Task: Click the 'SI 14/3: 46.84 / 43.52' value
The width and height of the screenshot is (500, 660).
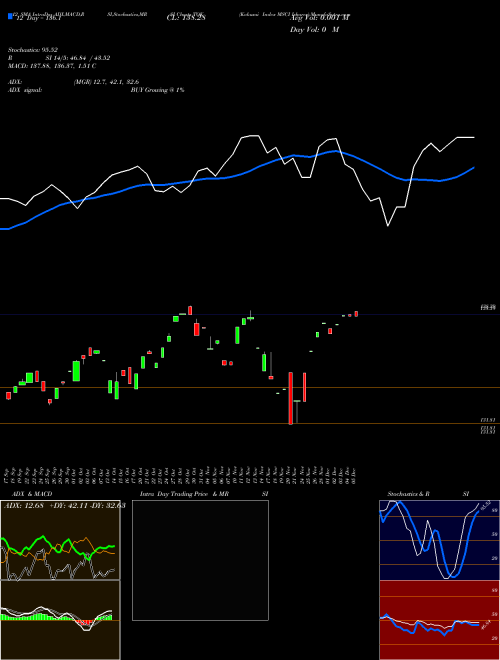Action: 78,58
